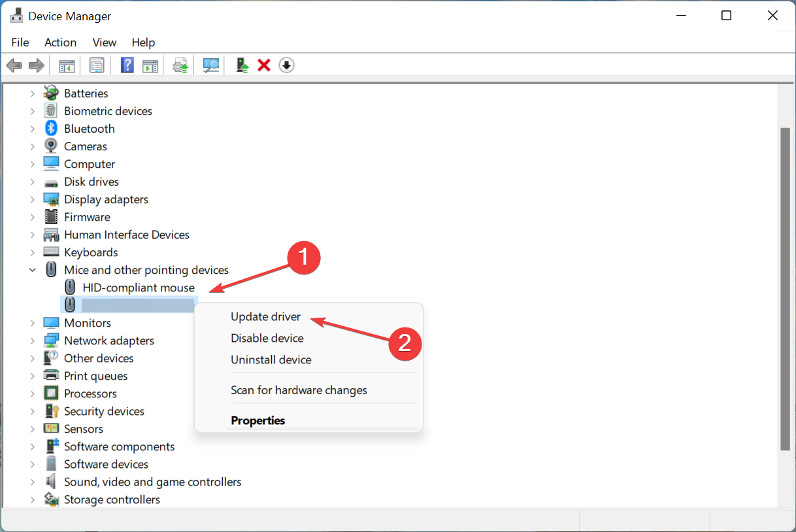Select the HID-compliant mouse entry
The image size is (796, 532).
point(139,288)
